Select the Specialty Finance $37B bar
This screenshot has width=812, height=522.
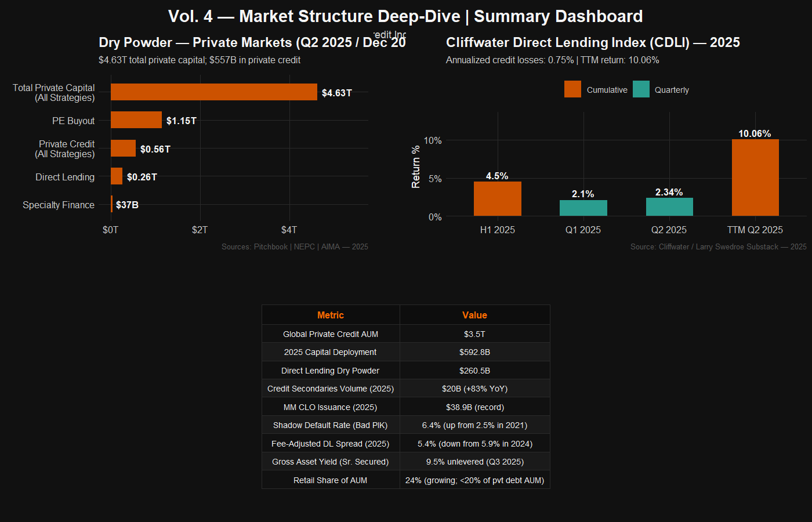tap(112, 204)
